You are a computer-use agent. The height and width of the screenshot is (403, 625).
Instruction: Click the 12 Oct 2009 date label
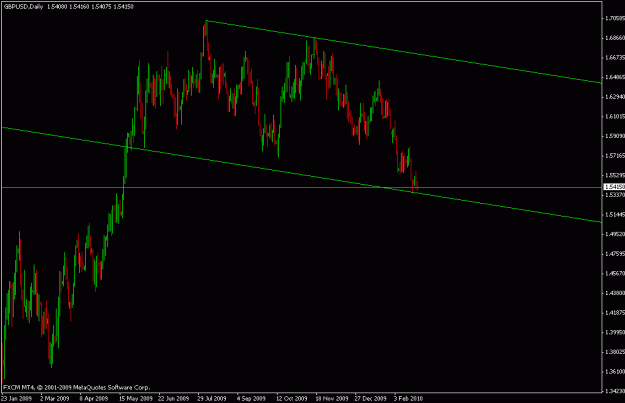(292, 398)
